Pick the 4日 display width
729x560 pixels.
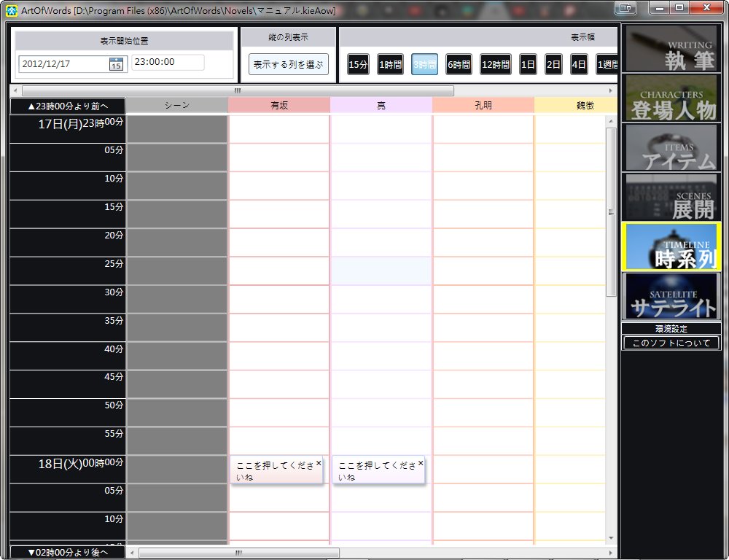point(579,65)
